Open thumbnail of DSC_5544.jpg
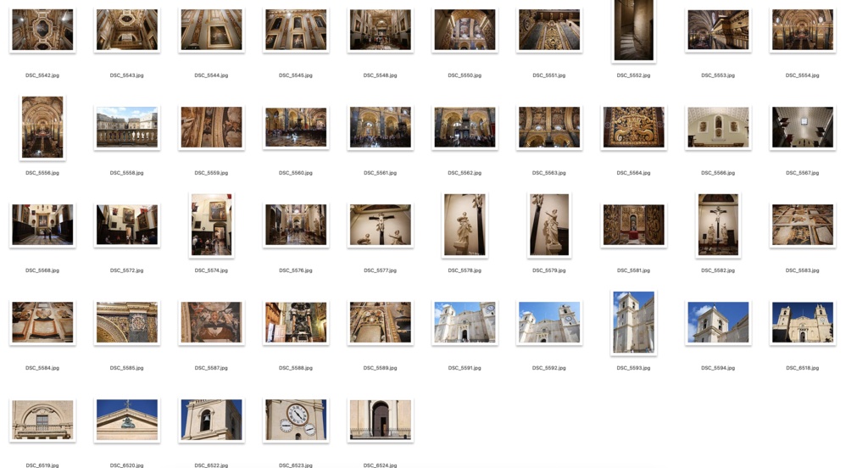This screenshot has height=468, width=868. tap(211, 30)
